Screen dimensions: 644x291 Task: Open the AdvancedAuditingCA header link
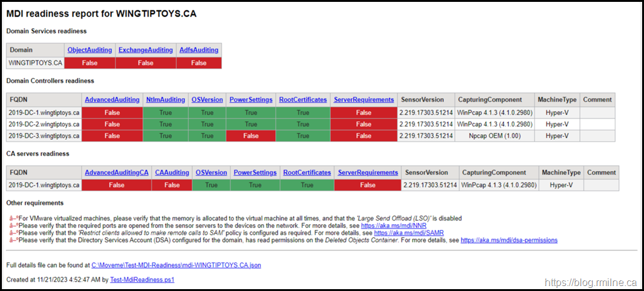click(116, 172)
